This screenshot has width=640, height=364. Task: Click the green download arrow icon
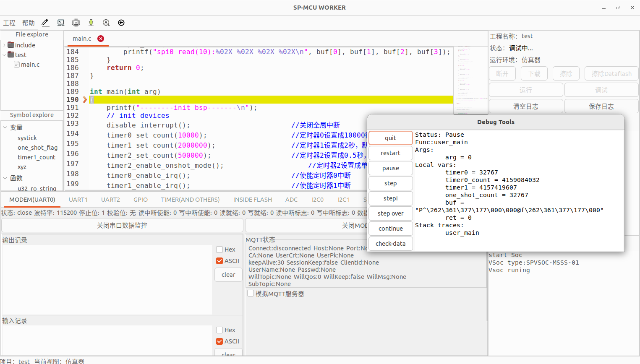click(91, 23)
